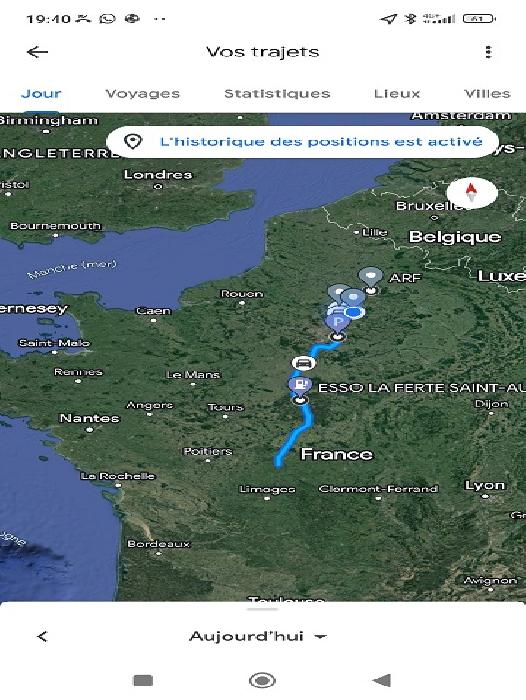This screenshot has width=526, height=700.
Task: Tap the ARF location pin
Action: pyautogui.click(x=371, y=277)
